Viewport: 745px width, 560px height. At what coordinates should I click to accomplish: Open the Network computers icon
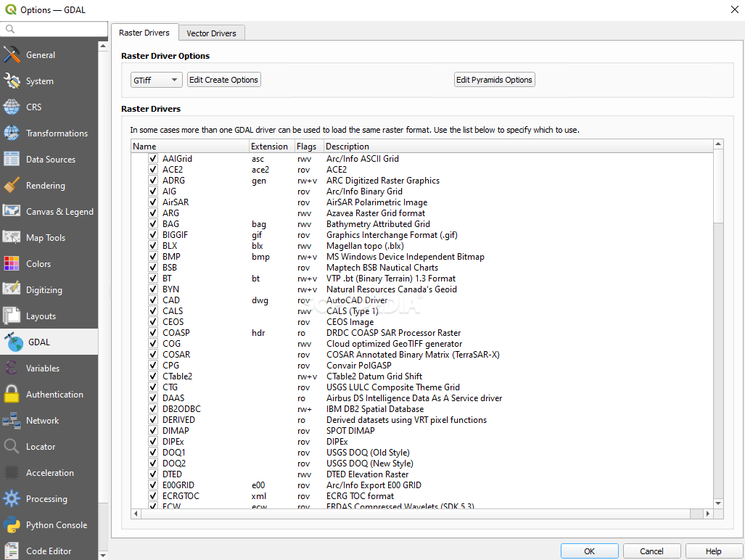tap(12, 420)
